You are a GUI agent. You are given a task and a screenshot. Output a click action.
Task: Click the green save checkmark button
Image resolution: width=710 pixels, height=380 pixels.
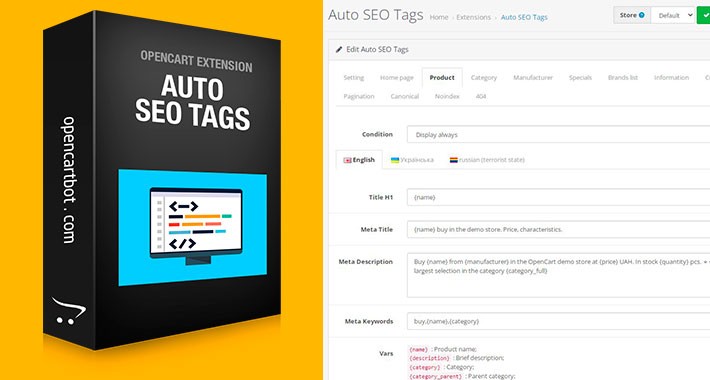pyautogui.click(x=704, y=15)
